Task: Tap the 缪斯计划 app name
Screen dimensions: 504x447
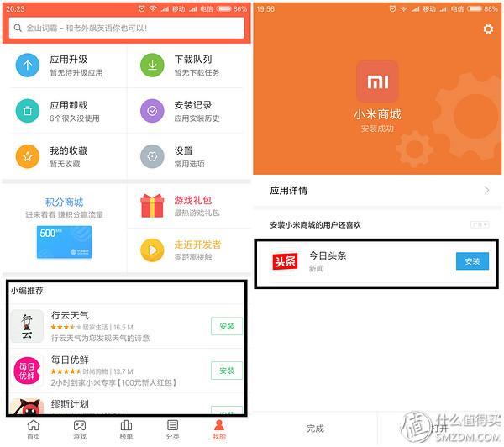Action: (70, 404)
